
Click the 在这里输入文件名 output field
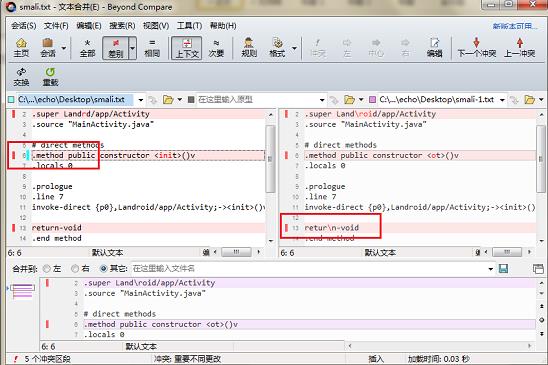coord(309,269)
